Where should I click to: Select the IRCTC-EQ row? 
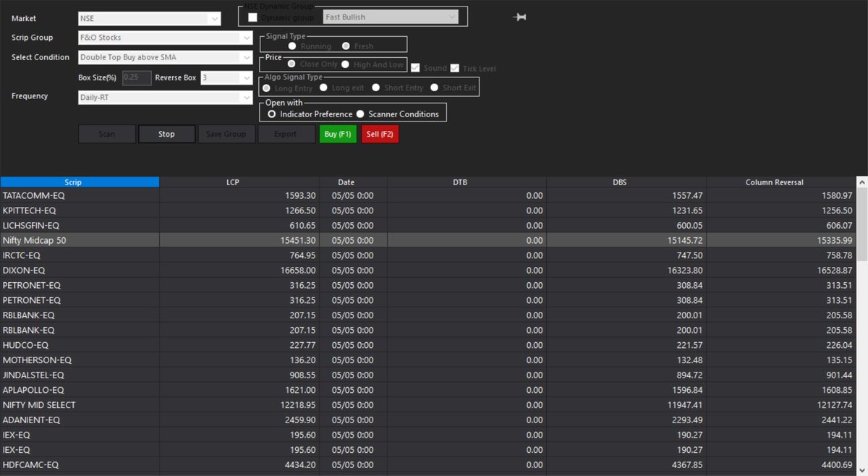click(x=427, y=255)
